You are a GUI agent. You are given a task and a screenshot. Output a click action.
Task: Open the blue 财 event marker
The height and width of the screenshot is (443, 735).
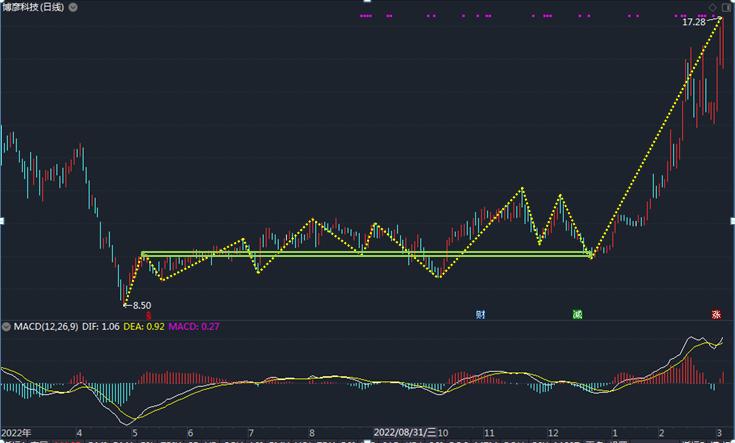pos(480,314)
